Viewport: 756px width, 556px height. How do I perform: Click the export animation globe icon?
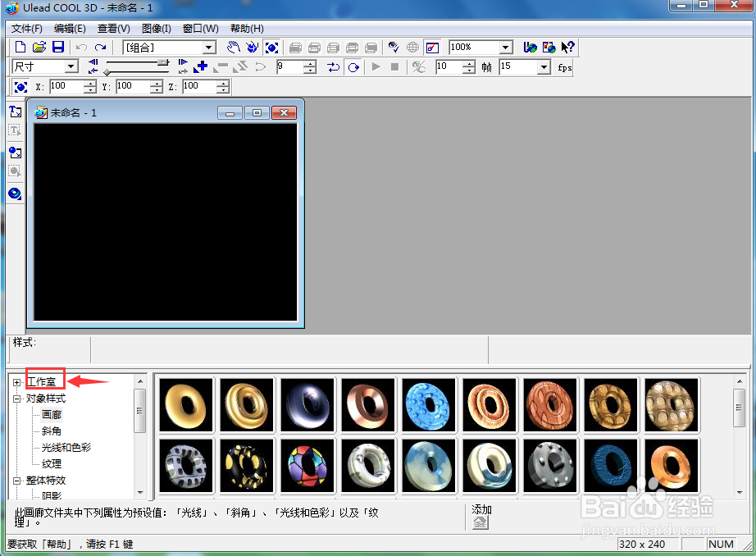549,48
